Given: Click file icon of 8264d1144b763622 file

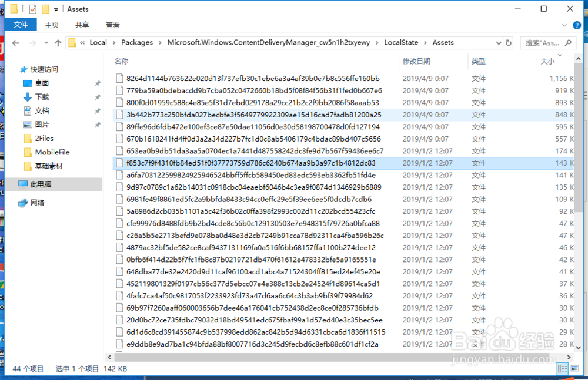Looking at the screenshot, I should click(x=119, y=78).
